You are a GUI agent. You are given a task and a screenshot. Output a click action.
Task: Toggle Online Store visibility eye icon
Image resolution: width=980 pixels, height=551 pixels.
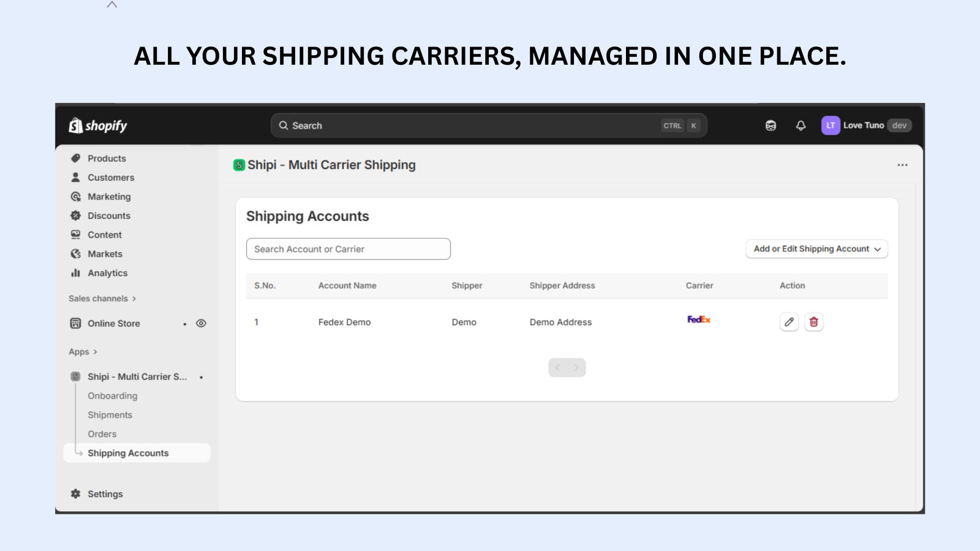click(x=201, y=323)
